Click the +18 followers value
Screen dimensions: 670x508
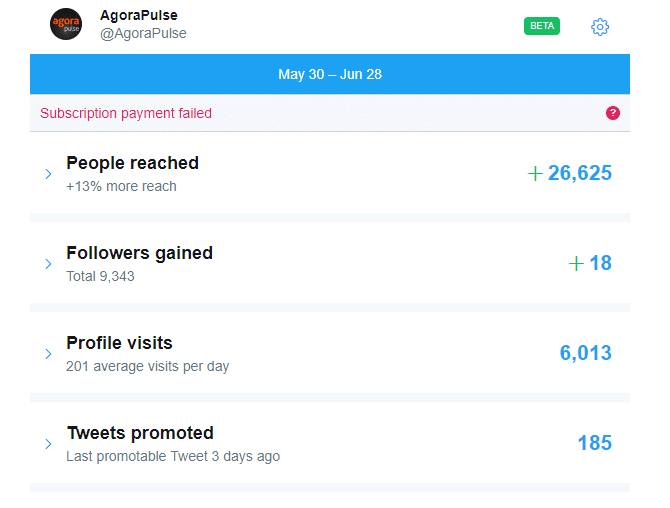(591, 263)
